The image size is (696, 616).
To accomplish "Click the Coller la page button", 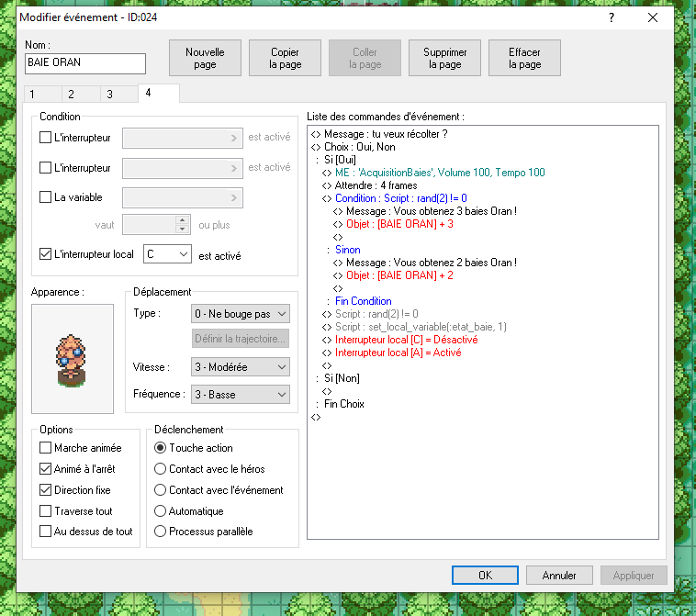I will (365, 58).
